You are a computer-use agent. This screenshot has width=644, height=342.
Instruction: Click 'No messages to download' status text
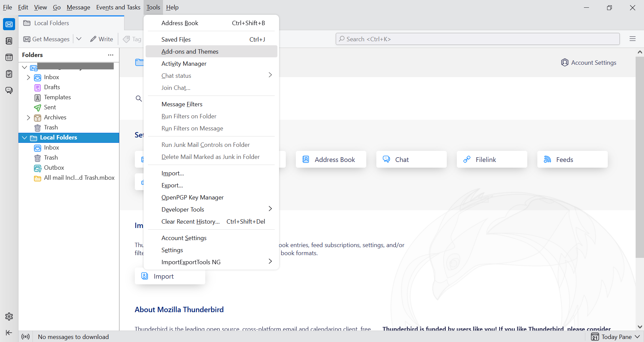(x=73, y=337)
